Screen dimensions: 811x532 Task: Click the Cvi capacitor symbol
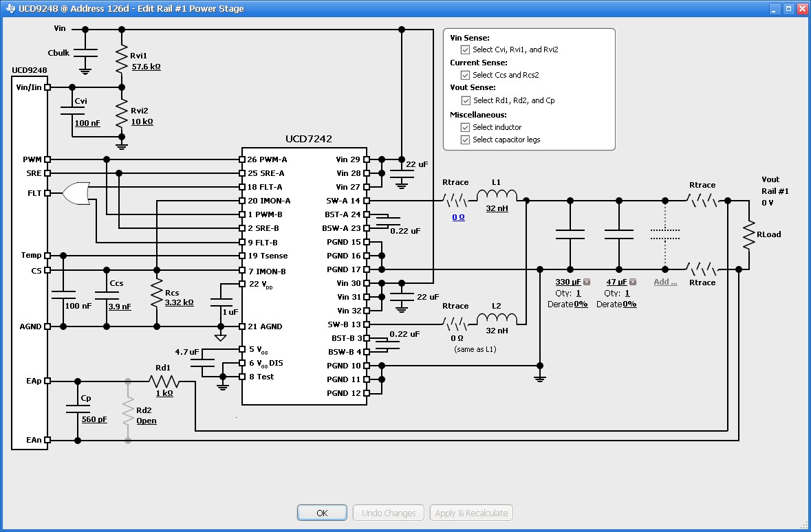pos(72,111)
